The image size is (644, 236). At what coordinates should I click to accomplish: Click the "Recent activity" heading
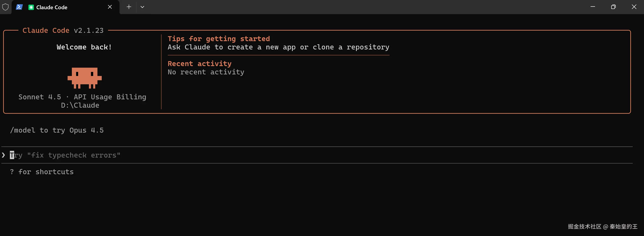coord(199,64)
